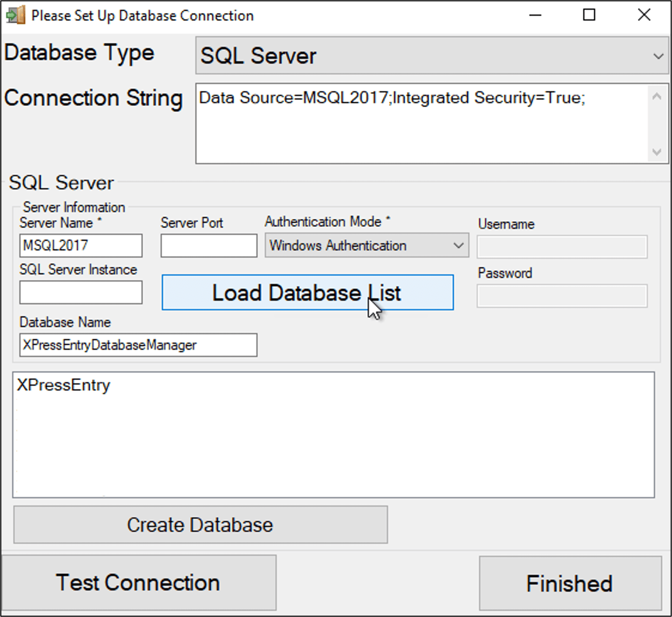The width and height of the screenshot is (672, 617).
Task: Click the Username field
Action: pos(562,247)
